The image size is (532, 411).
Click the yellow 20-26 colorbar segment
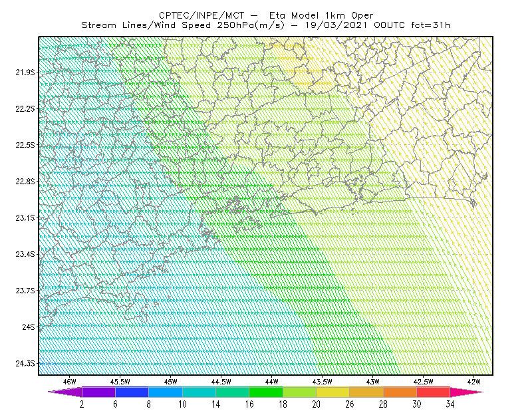pos(333,392)
